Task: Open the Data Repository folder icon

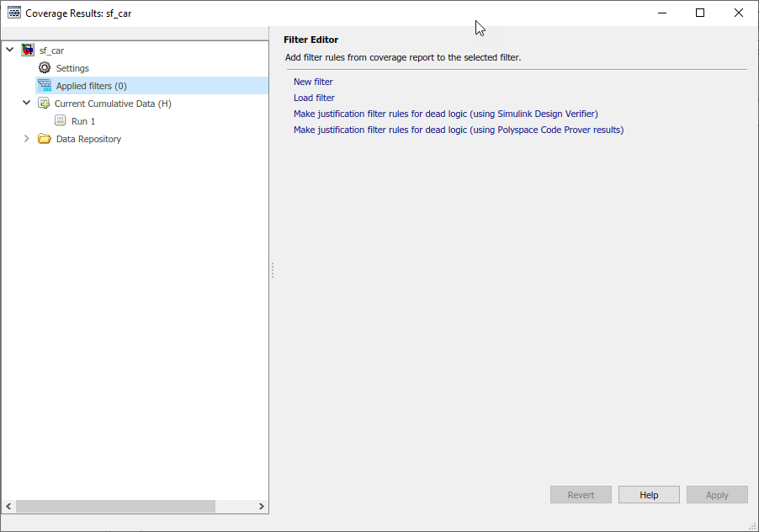Action: (x=45, y=137)
